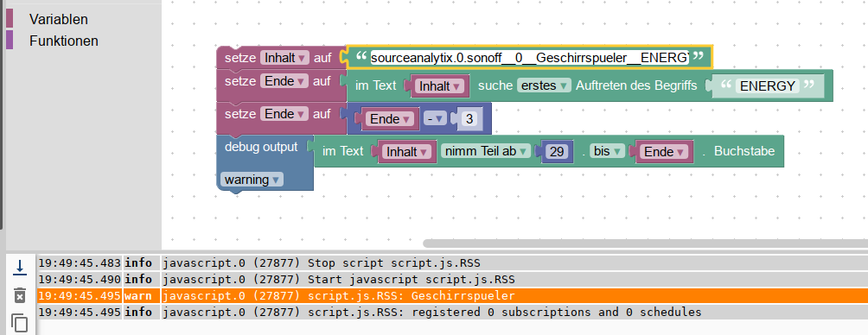This screenshot has width=868, height=335.
Task: Open the 'bis' dropdown in text block
Action: coord(607,151)
